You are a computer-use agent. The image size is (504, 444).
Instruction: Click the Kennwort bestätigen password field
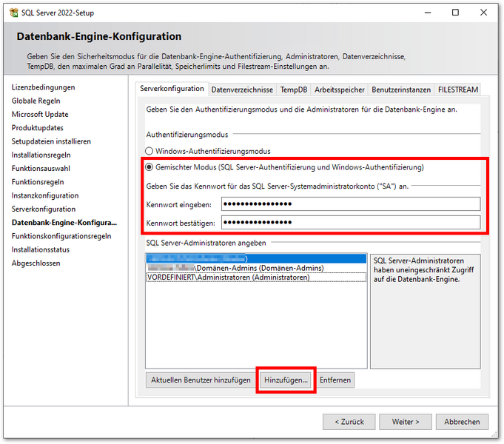coord(350,223)
